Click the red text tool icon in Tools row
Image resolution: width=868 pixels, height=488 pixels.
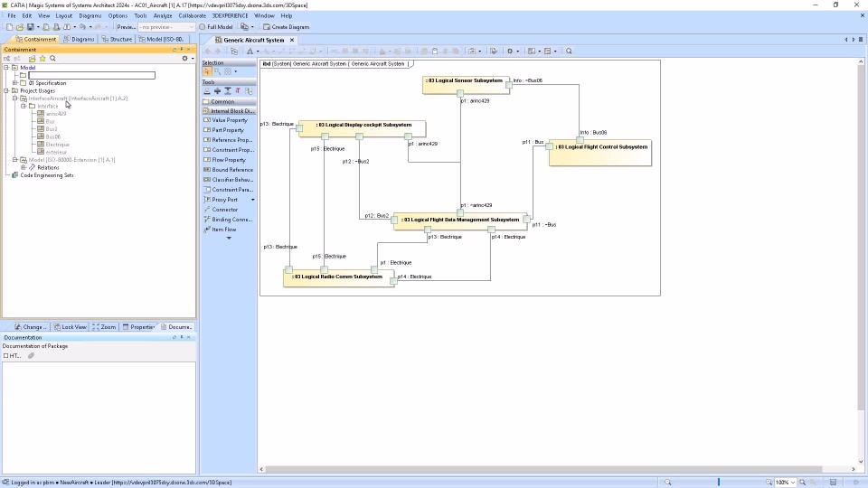[238, 90]
